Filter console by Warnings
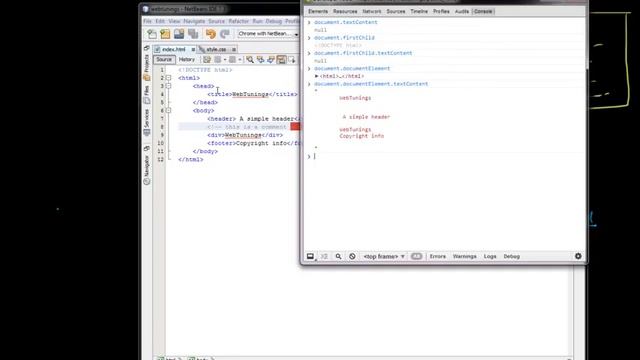The height and width of the screenshot is (360, 640). 464,256
